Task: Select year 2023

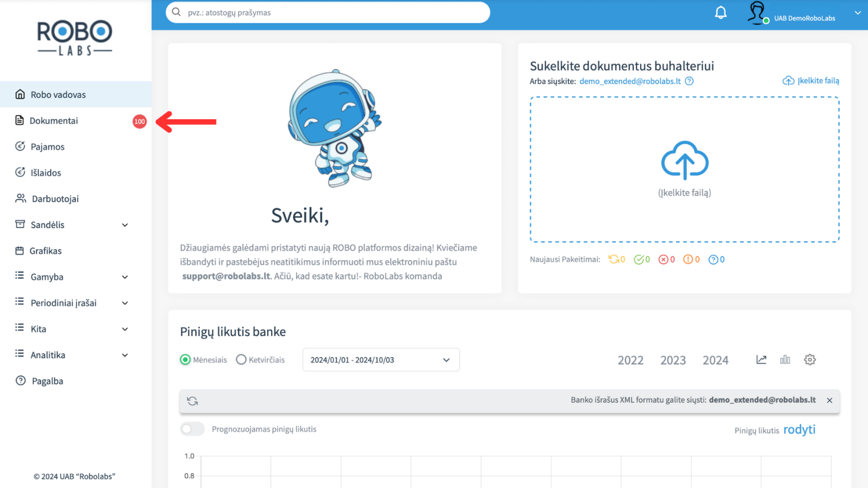Action: click(x=673, y=360)
